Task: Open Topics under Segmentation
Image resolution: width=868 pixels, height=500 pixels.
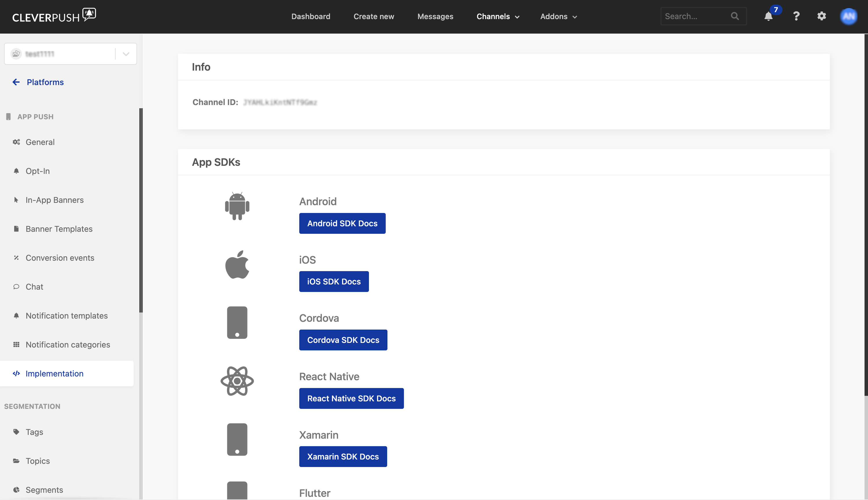Action: pyautogui.click(x=67, y=461)
